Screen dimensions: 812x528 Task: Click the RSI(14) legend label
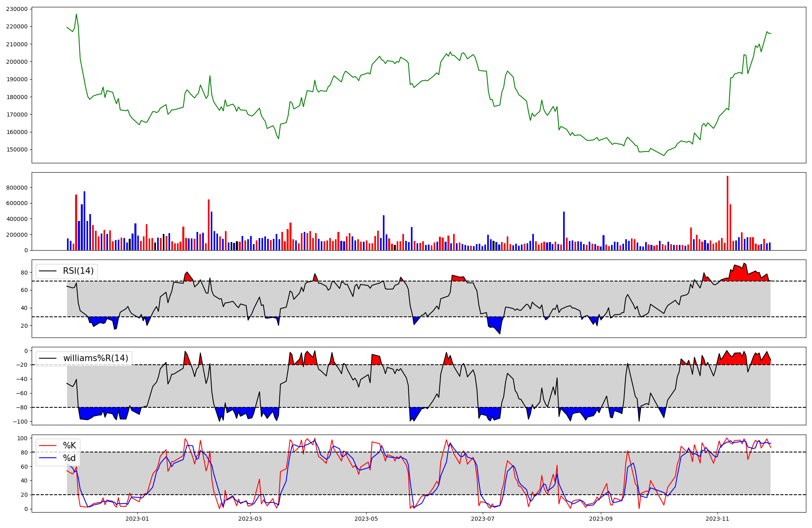pyautogui.click(x=78, y=271)
